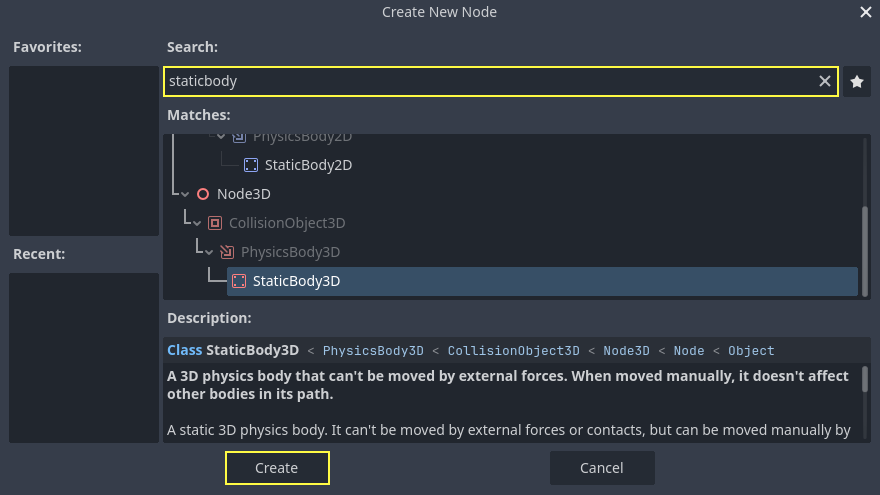Select the StaticBody3D tree entry
This screenshot has width=880, height=495.
[296, 281]
